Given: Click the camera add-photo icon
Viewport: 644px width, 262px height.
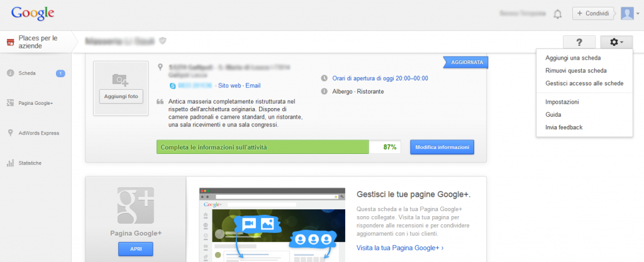Looking at the screenshot, I should pos(121,80).
